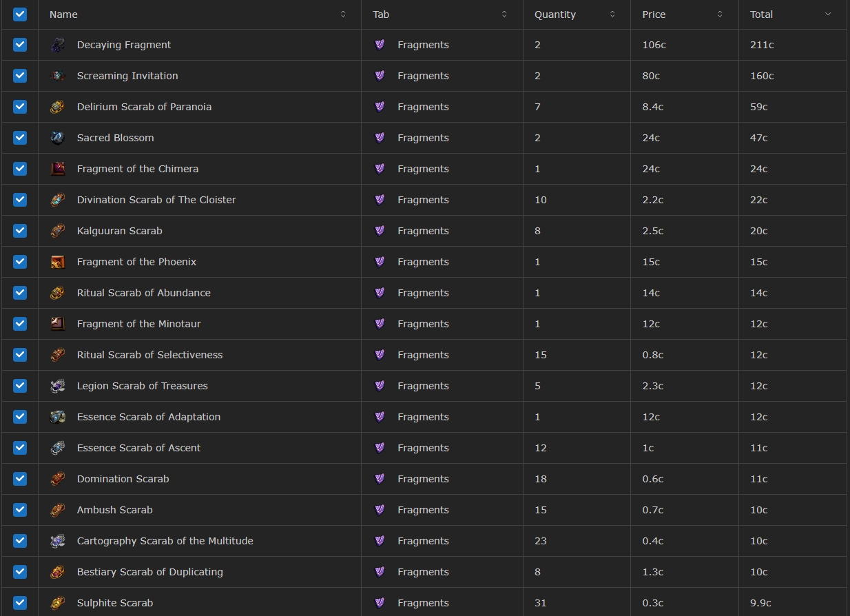Click the Essence Scarab of Adaptation icon
This screenshot has height=616, width=850.
58,417
